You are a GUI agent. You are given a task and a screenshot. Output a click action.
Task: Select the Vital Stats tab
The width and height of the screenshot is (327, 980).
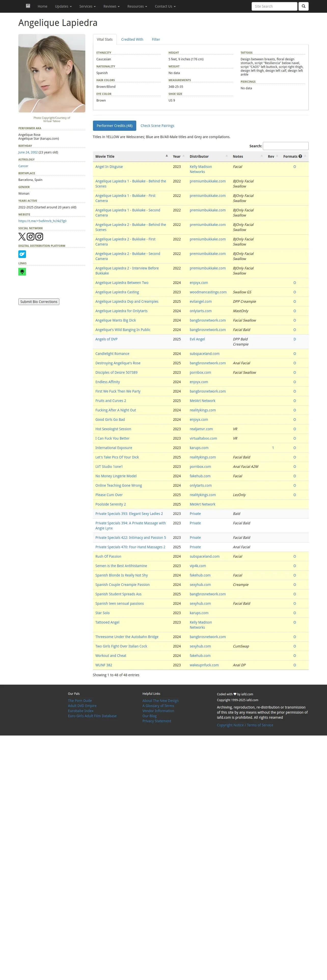click(105, 40)
